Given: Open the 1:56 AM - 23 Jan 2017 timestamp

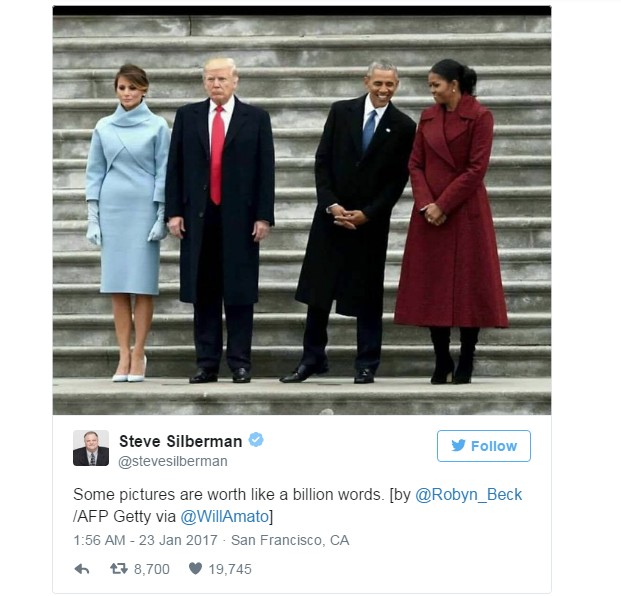Looking at the screenshot, I should click(x=145, y=540).
